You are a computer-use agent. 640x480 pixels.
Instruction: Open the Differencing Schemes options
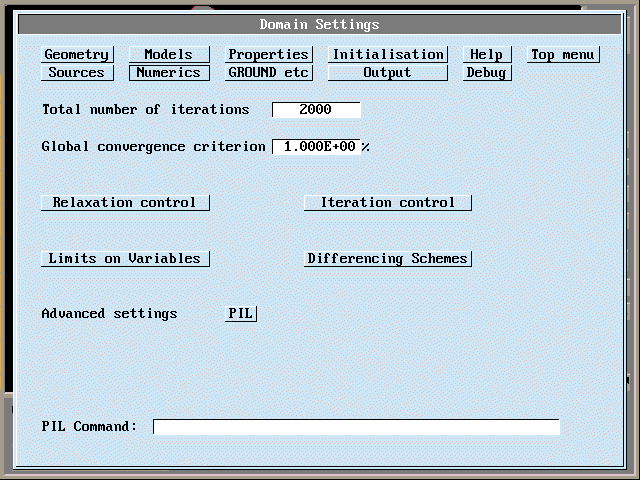coord(387,259)
